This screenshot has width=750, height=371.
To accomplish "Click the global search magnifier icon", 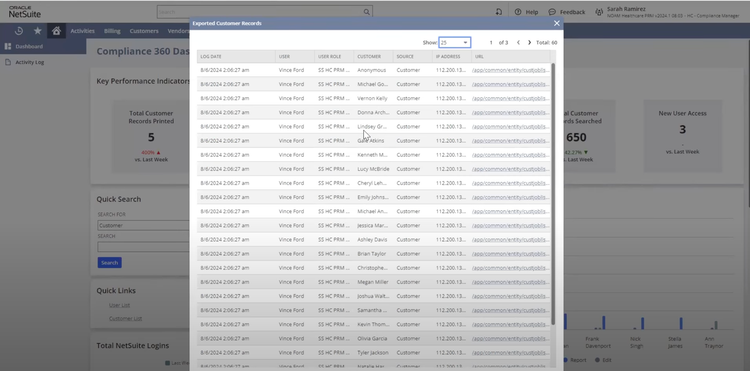I will [366, 12].
